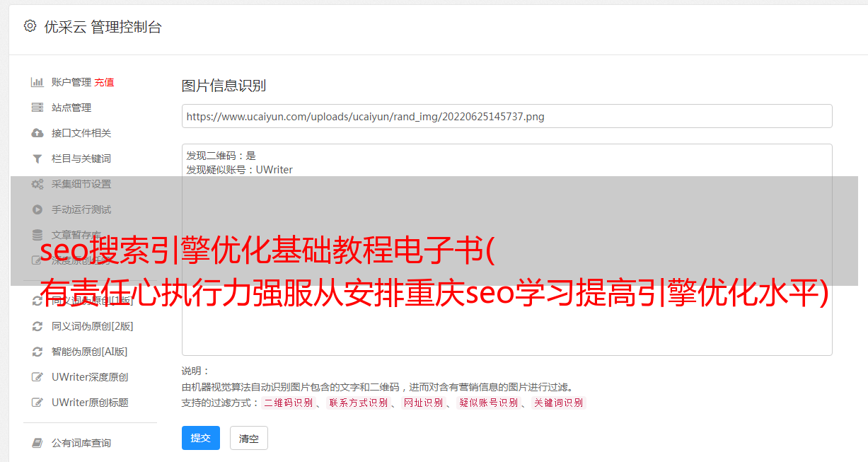Click the 图片信息识别 heading
Viewport: 868px width, 462px height.
pos(224,86)
